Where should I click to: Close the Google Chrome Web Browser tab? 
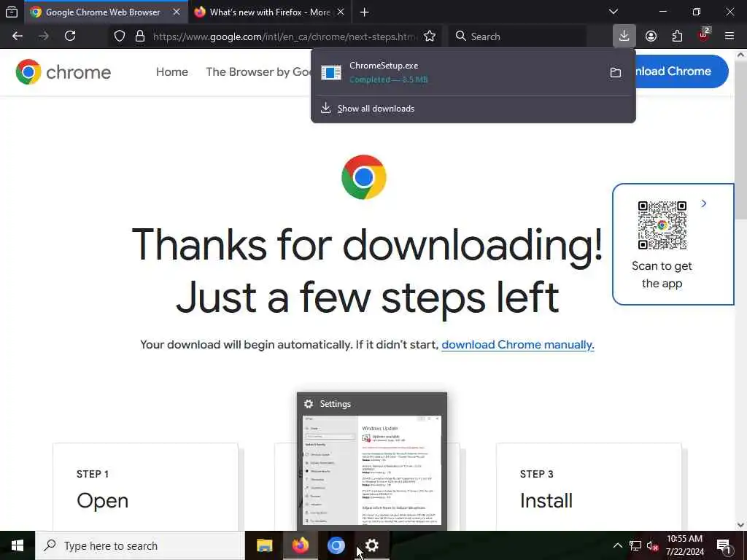177,12
